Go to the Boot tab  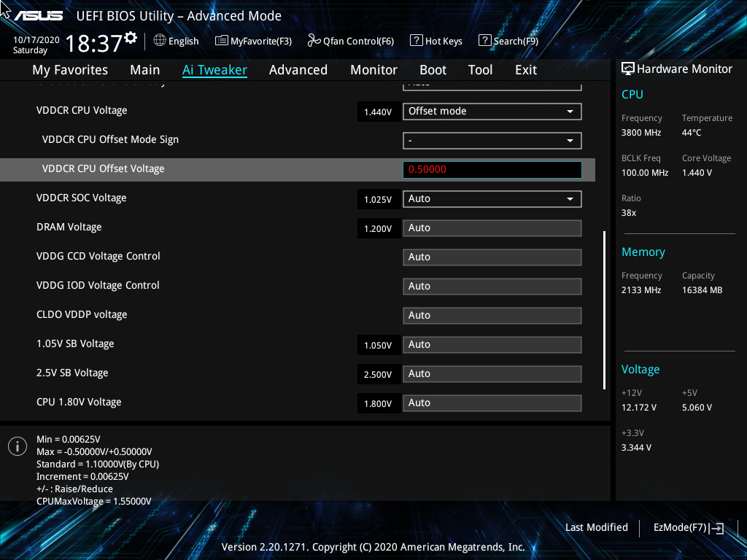coord(433,70)
